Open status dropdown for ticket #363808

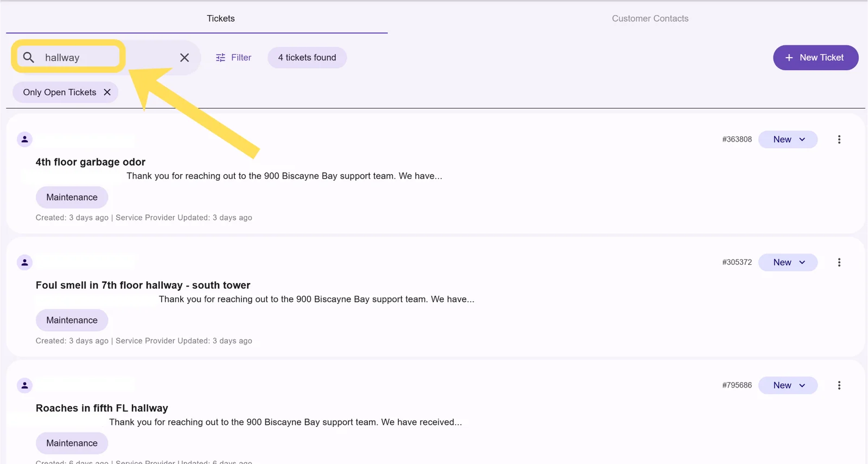point(788,139)
